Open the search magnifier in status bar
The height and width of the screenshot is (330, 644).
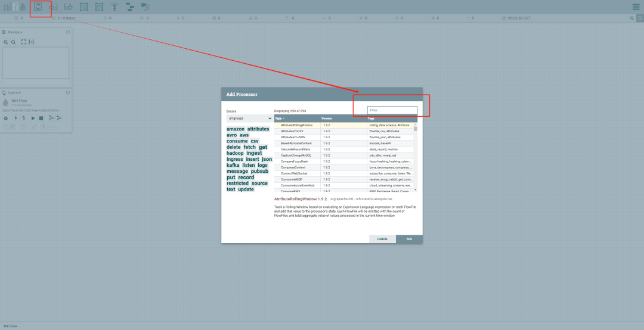tap(631, 18)
